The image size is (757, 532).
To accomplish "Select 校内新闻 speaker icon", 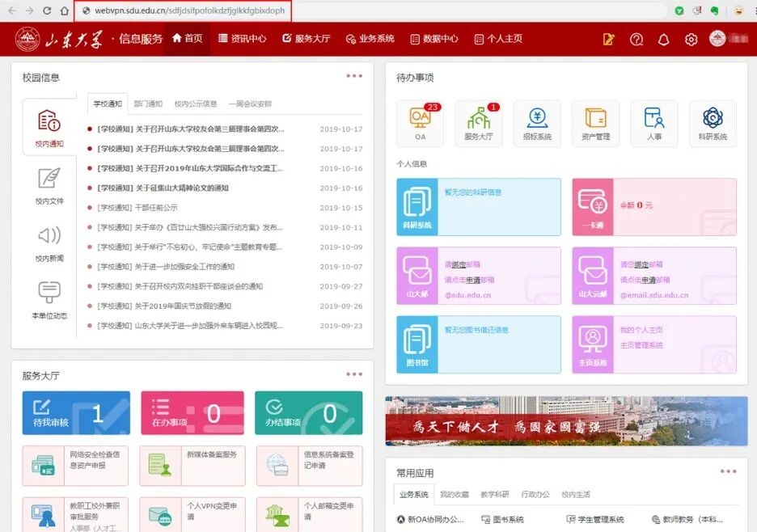I will pyautogui.click(x=49, y=243).
